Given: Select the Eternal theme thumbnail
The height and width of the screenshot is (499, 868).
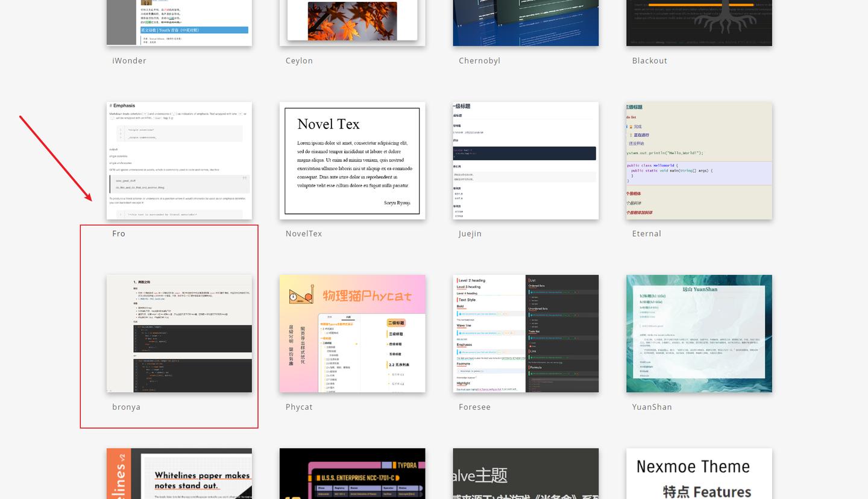Looking at the screenshot, I should pos(699,160).
